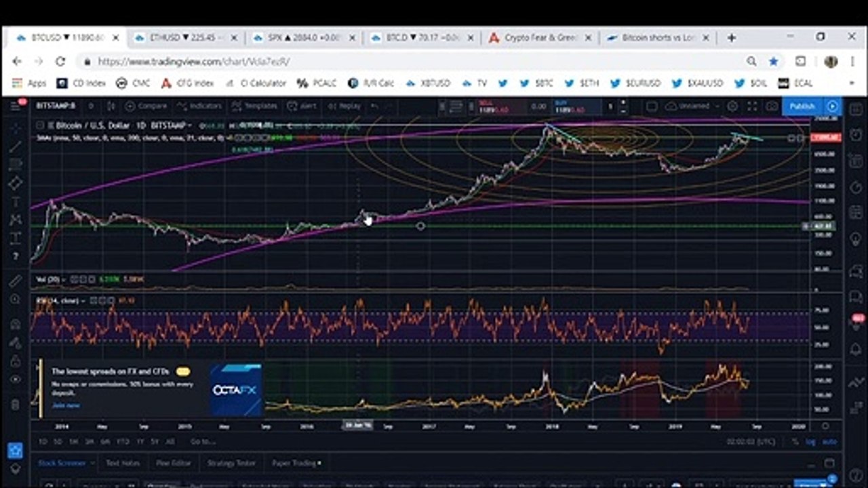Screen dimensions: 868x488
Task: Open the Paper Trading panel tab
Action: click(296, 464)
